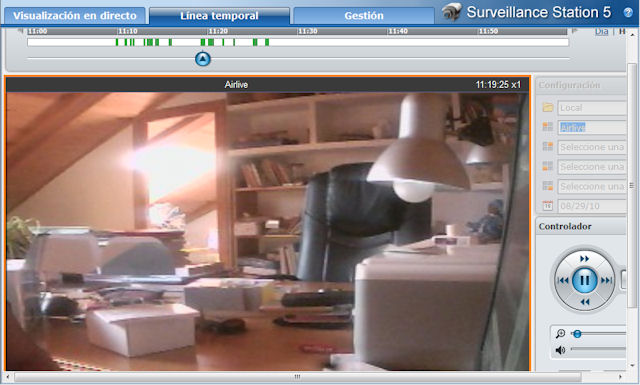The image size is (640, 385).
Task: Click the speaker volume icon
Action: 560,350
